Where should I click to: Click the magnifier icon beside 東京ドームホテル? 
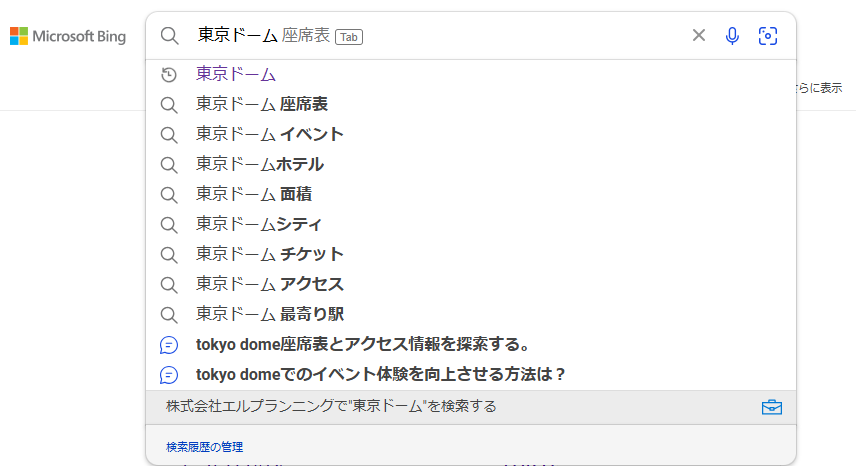tap(169, 165)
